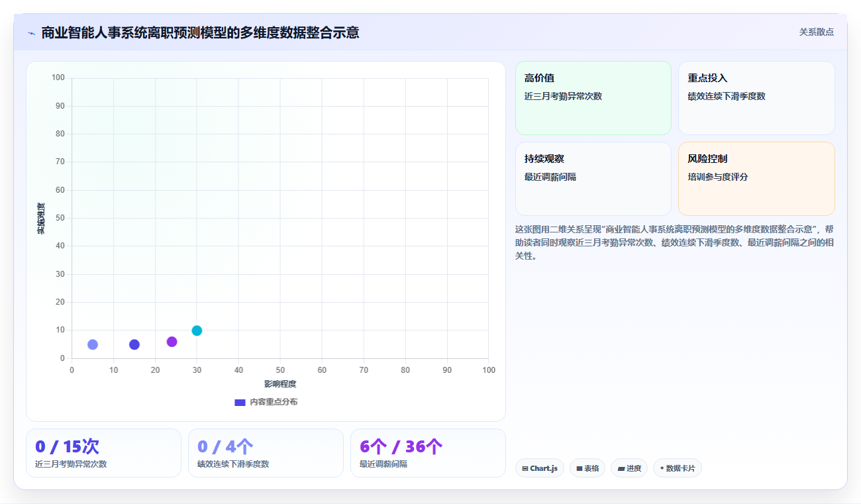Click the 数据卡片 tag chip
The width and height of the screenshot is (861, 504).
pyautogui.click(x=678, y=468)
